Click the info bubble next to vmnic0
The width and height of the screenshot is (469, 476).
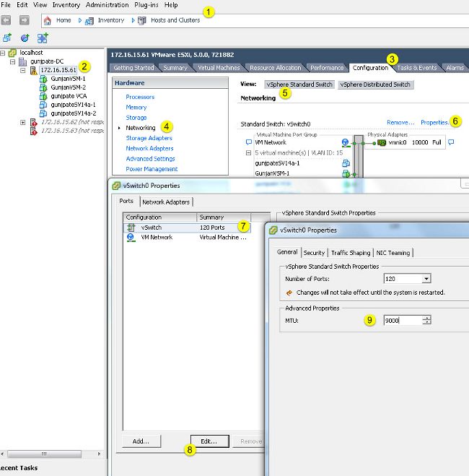451,142
